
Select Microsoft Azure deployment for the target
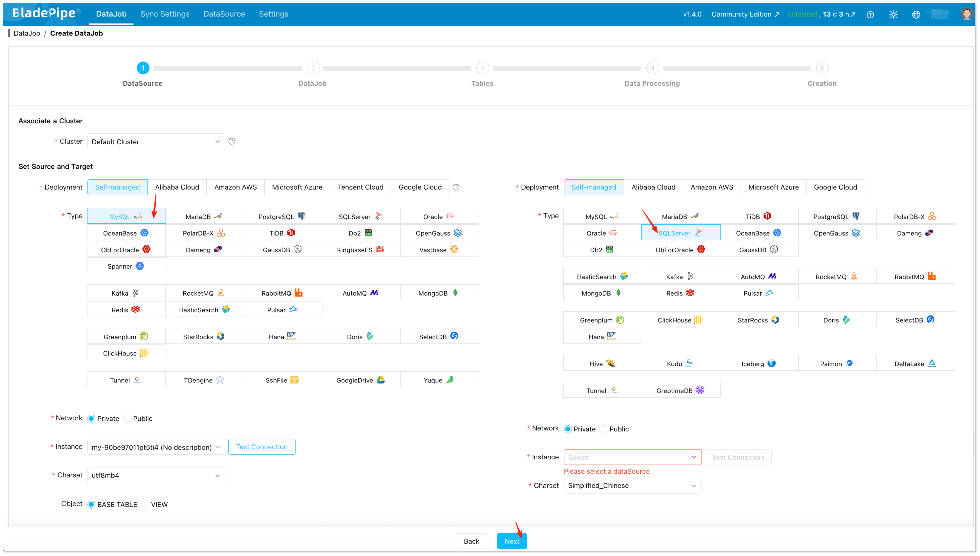[773, 187]
